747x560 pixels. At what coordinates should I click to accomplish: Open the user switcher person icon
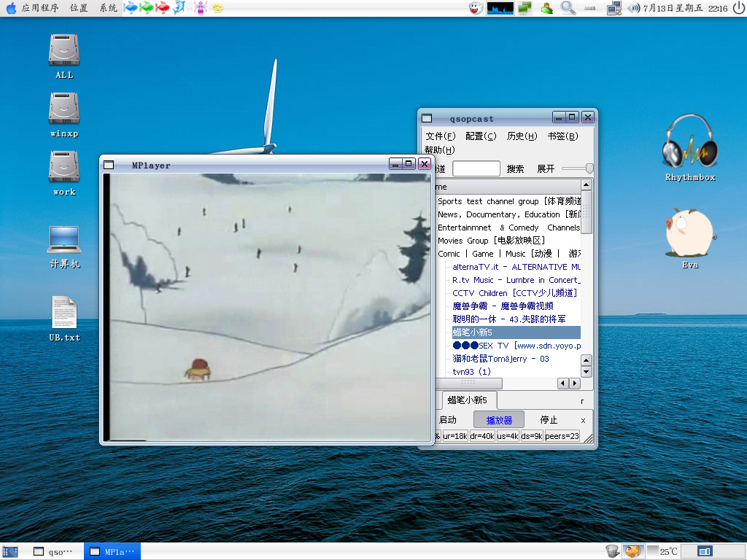coord(547,8)
